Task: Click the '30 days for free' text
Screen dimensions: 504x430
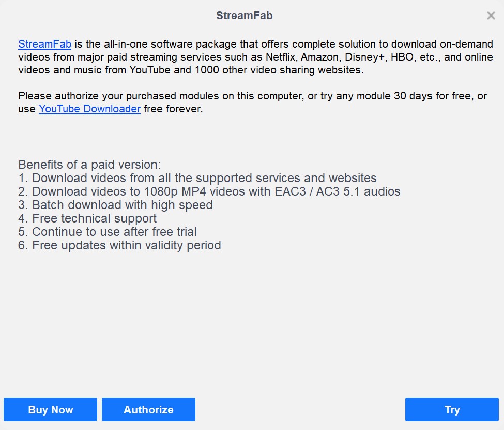Action: (432, 96)
